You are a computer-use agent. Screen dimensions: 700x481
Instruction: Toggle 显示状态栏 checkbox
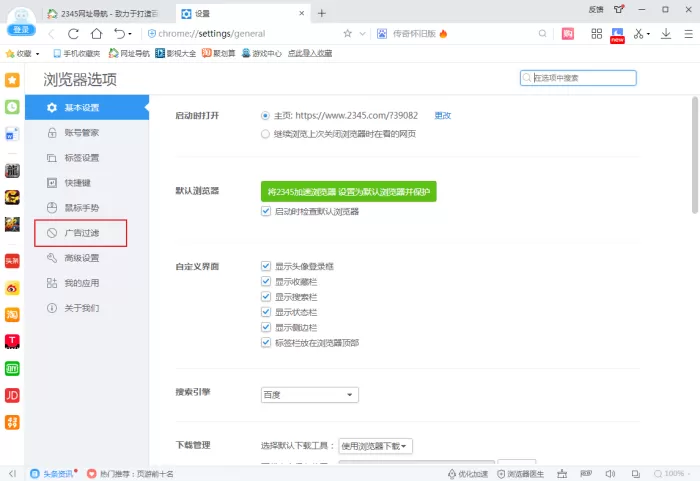click(x=266, y=312)
